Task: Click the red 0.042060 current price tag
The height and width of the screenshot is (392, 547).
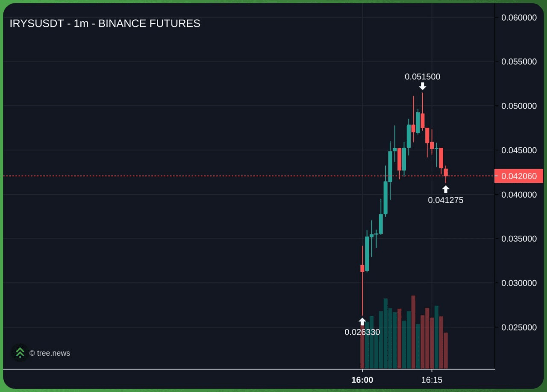Action: click(519, 176)
